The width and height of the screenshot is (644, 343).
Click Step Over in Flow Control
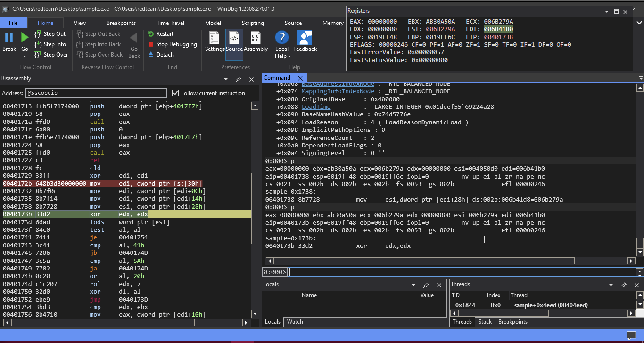pyautogui.click(x=51, y=54)
